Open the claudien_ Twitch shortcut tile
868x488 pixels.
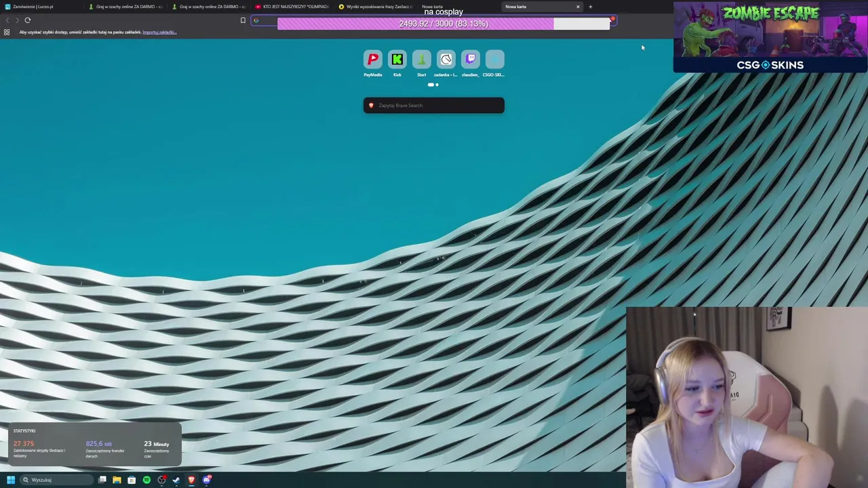coord(470,60)
